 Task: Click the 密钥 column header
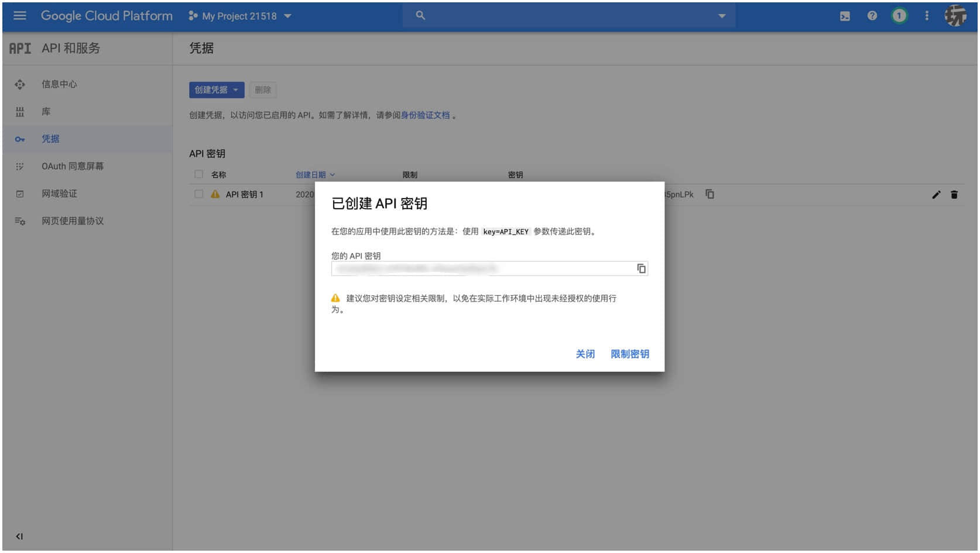(515, 175)
